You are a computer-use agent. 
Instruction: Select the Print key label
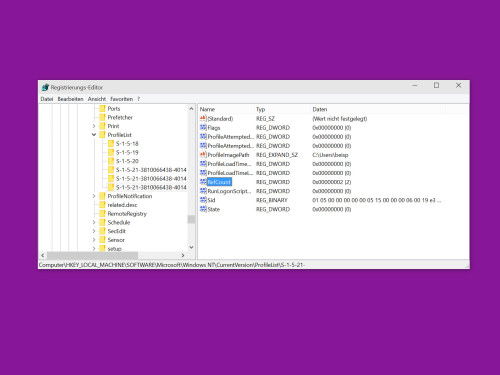tap(113, 126)
